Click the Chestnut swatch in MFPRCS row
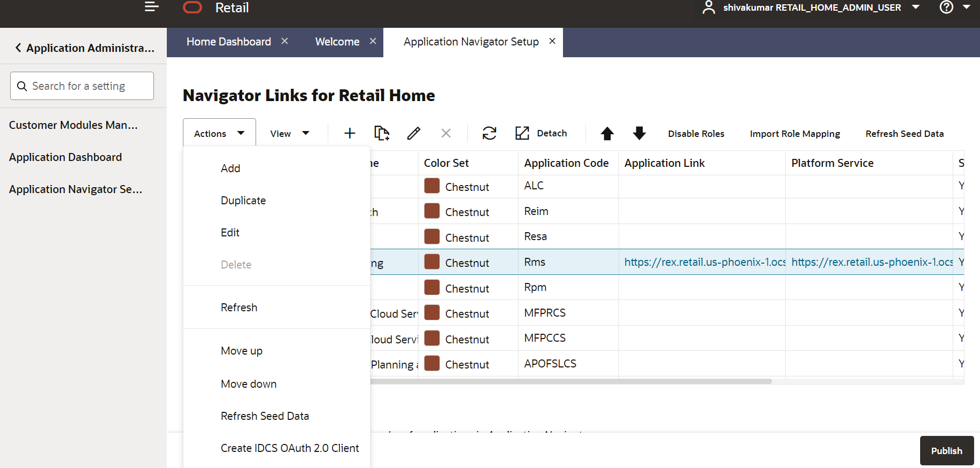The image size is (980, 468). [432, 312]
